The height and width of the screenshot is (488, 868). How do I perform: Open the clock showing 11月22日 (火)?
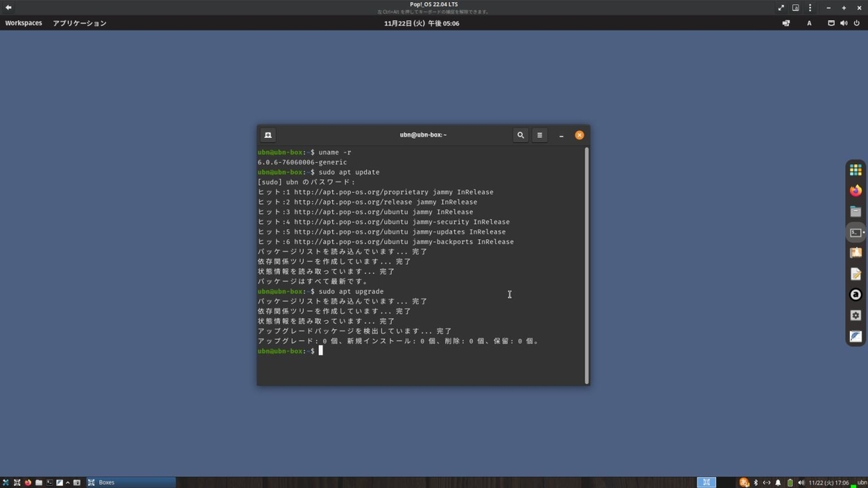(422, 23)
